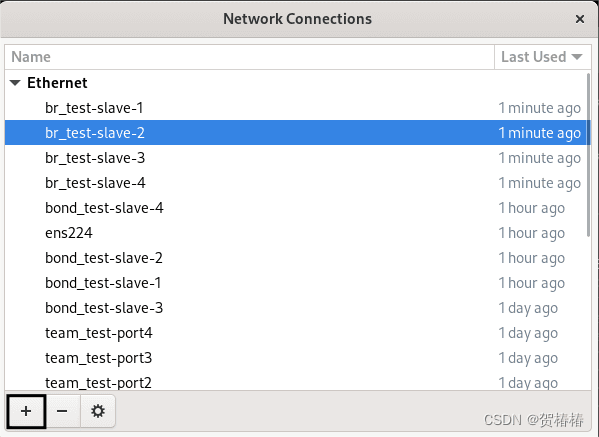Click the plus icon to add connection
599x437 pixels.
[x=26, y=411]
